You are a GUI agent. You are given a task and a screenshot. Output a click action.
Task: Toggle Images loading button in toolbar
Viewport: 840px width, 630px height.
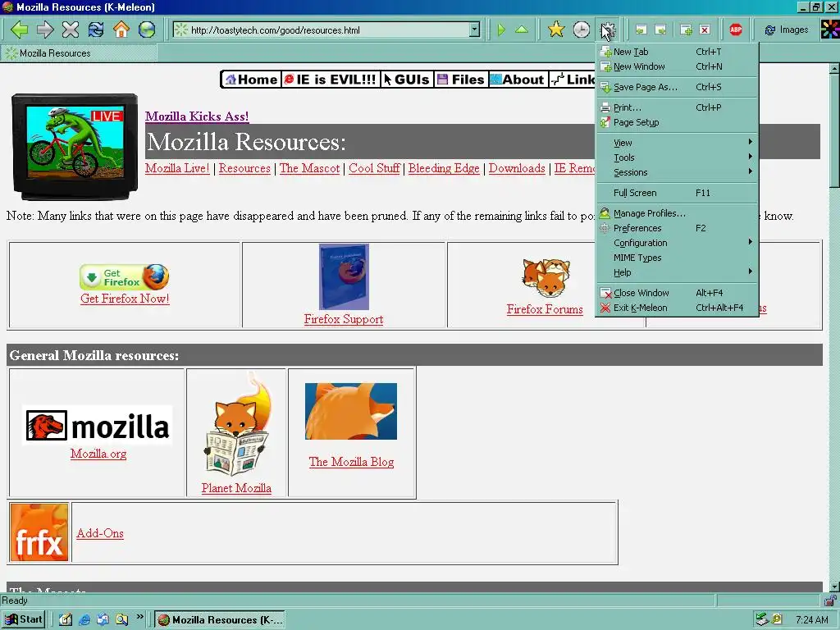pyautogui.click(x=787, y=30)
